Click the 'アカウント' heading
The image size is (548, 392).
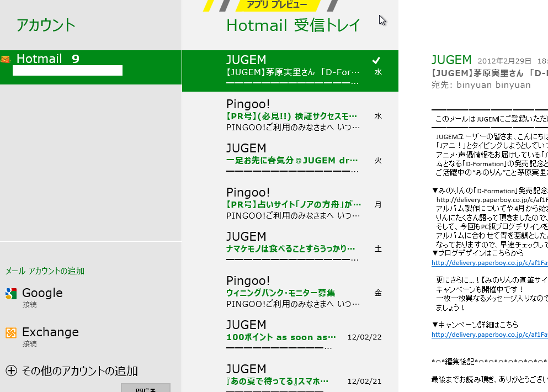click(x=46, y=25)
